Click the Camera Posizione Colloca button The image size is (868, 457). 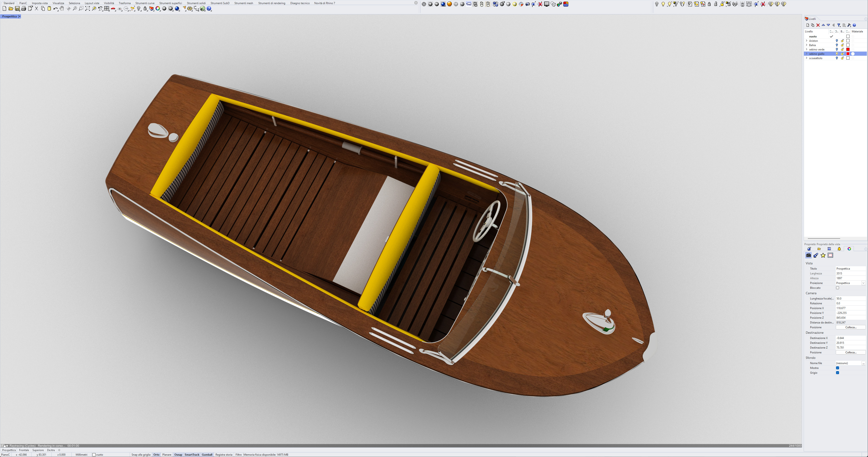click(x=850, y=327)
